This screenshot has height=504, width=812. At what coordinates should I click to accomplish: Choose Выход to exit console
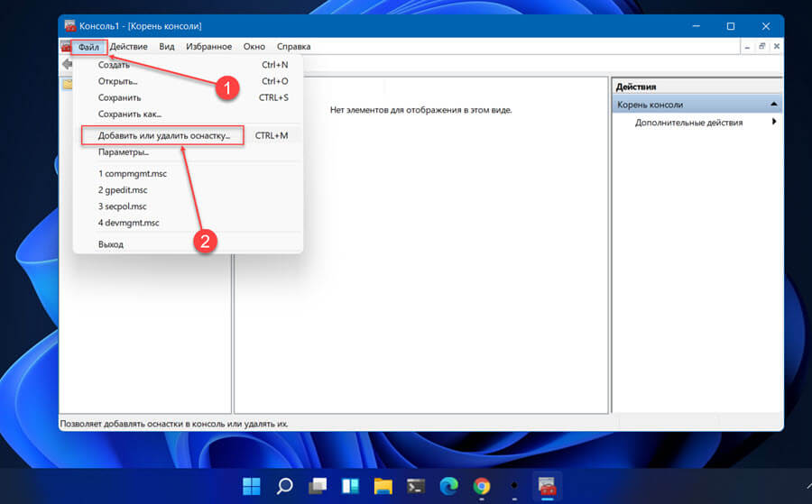click(x=188, y=244)
